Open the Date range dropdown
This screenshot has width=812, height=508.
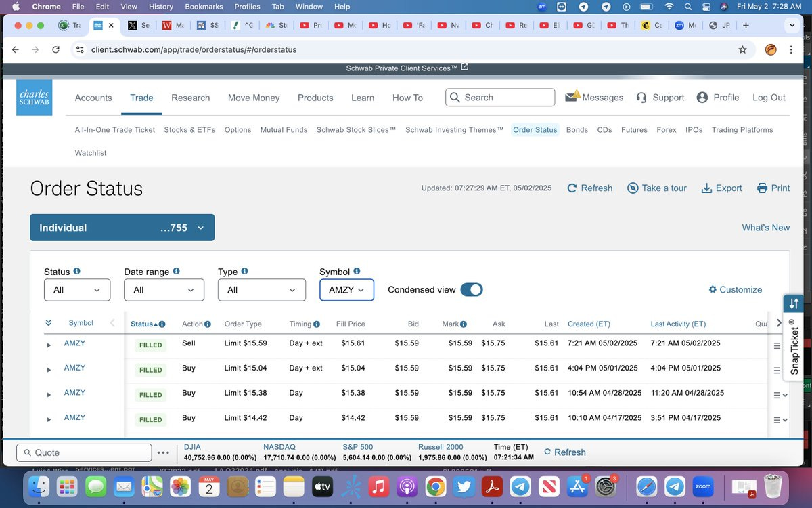tap(164, 290)
